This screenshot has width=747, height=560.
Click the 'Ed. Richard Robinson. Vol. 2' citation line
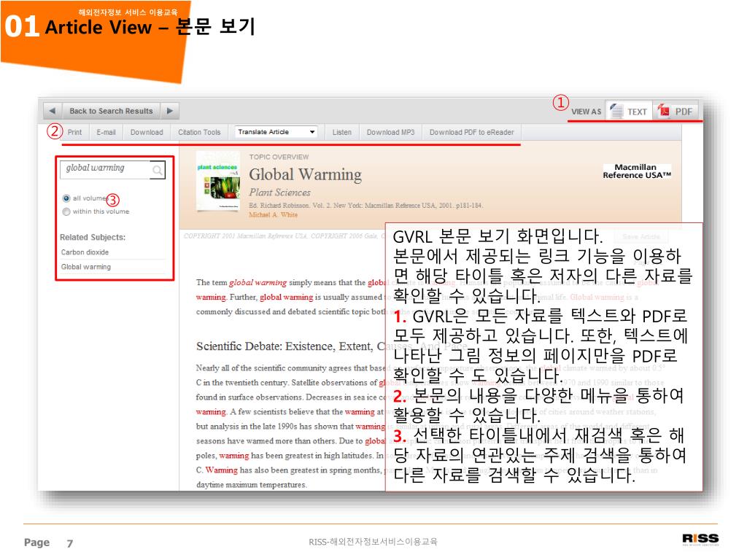(365, 206)
